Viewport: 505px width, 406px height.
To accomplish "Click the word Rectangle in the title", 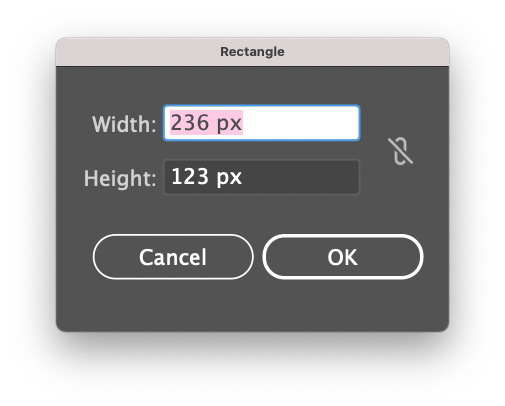I will [x=252, y=52].
